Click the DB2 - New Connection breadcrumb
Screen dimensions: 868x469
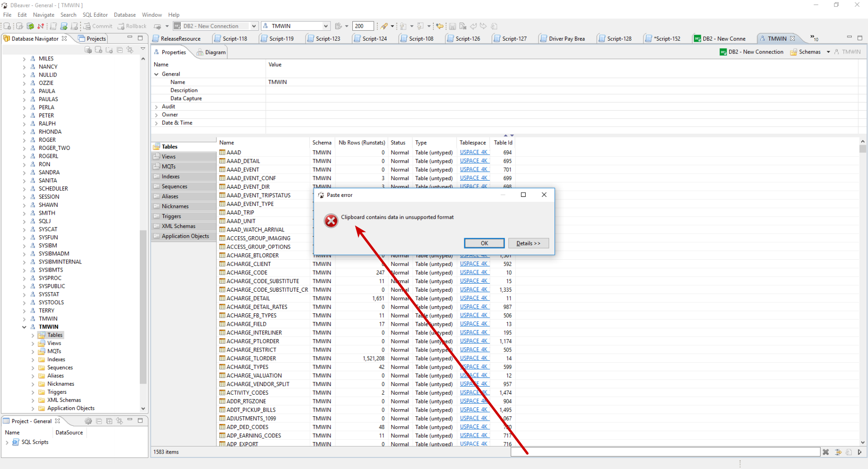tap(752, 52)
